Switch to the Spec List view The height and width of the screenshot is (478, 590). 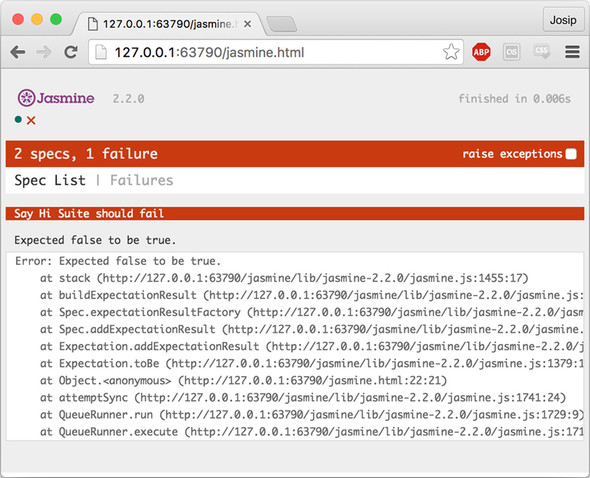point(50,180)
